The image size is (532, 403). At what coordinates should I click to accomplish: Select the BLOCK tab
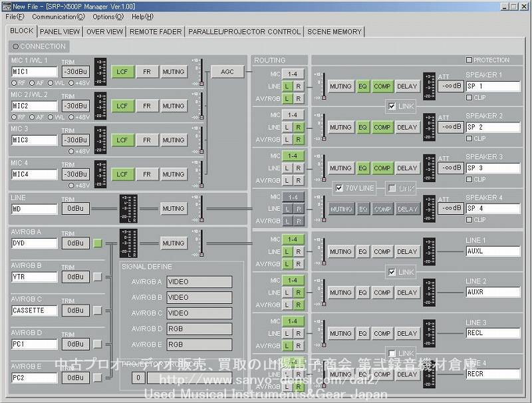pos(22,31)
